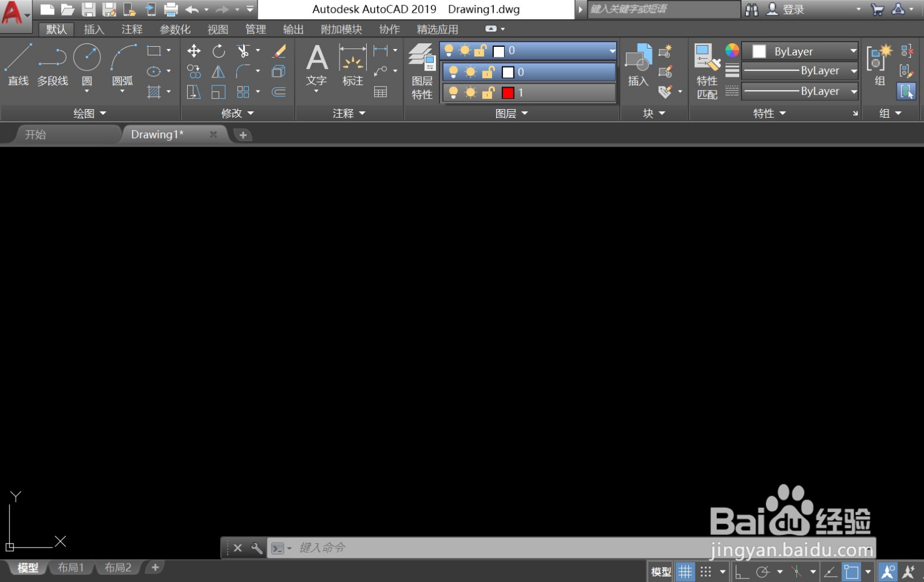Screen dimensions: 924x582
Task: Expand the 注释 (Annotation) panel
Action: tap(349, 113)
